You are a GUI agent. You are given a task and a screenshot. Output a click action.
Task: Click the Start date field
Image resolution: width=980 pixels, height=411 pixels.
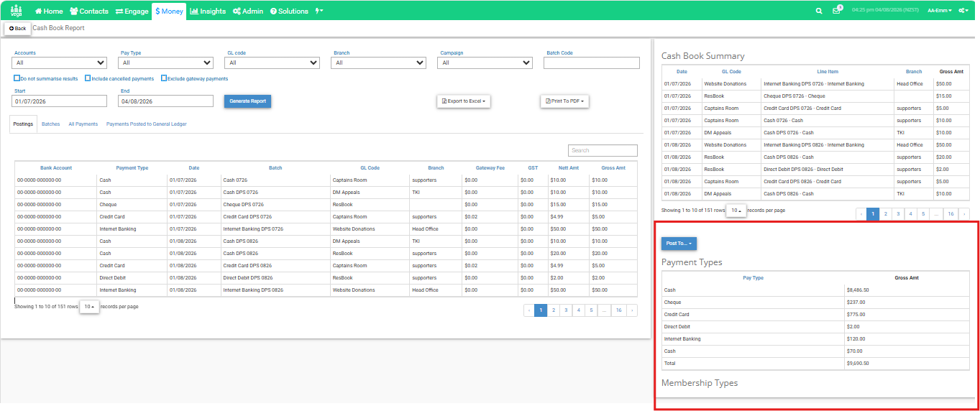pos(60,101)
